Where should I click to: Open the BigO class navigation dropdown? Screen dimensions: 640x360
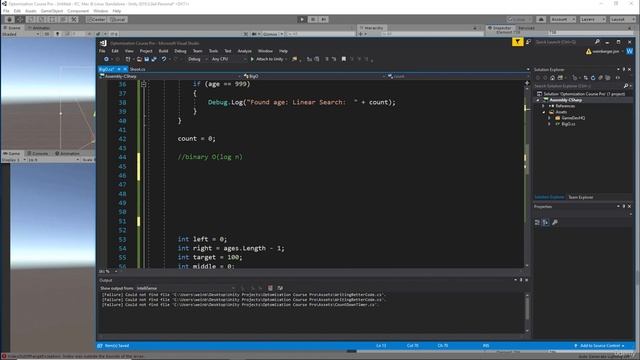click(314, 76)
